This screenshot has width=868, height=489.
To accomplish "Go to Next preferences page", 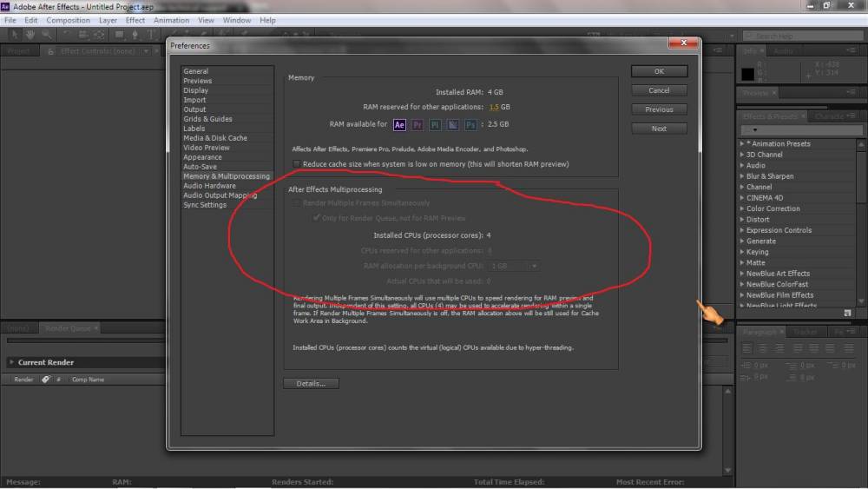I will (660, 129).
